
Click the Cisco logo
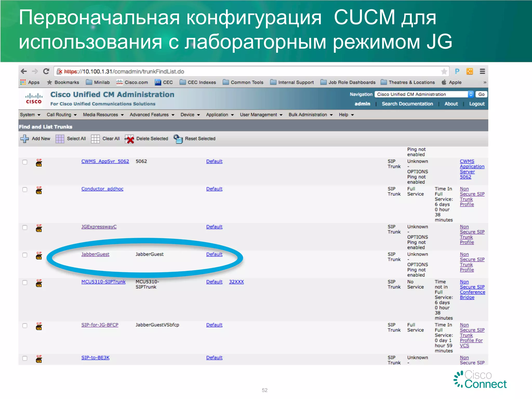coord(34,99)
